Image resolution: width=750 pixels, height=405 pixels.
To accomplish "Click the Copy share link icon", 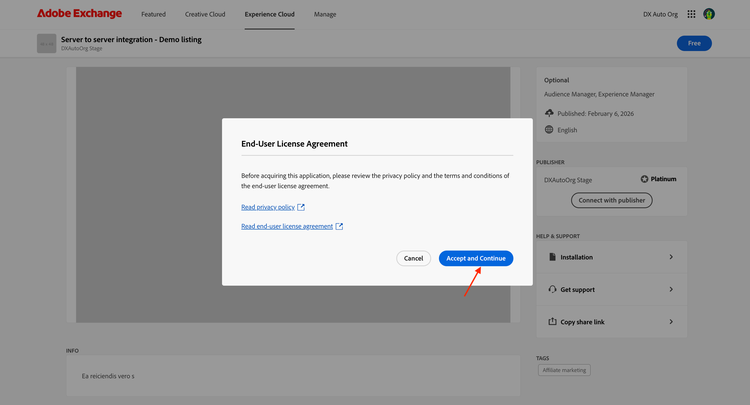I will pos(552,322).
